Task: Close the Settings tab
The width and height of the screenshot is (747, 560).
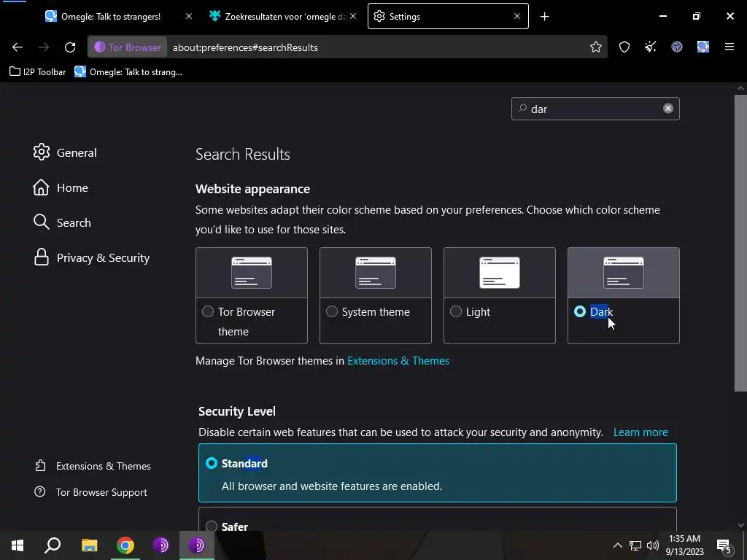Action: tap(517, 16)
